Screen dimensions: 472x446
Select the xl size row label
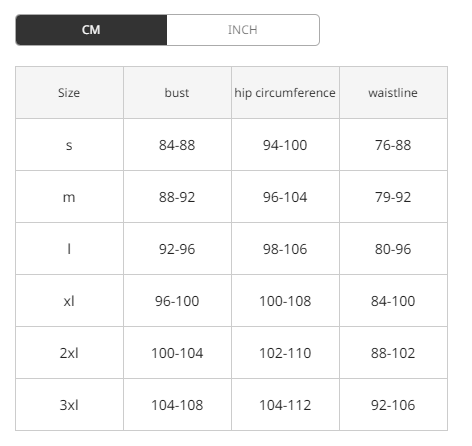pyautogui.click(x=69, y=301)
